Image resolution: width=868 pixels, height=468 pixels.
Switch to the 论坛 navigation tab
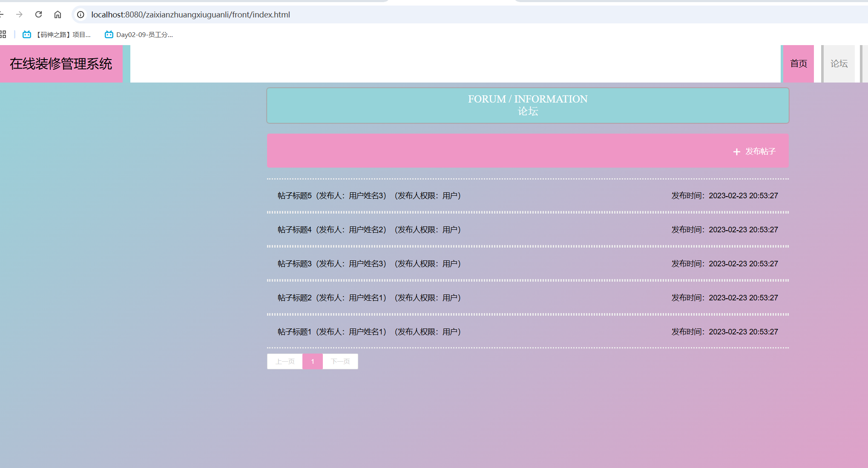point(839,64)
